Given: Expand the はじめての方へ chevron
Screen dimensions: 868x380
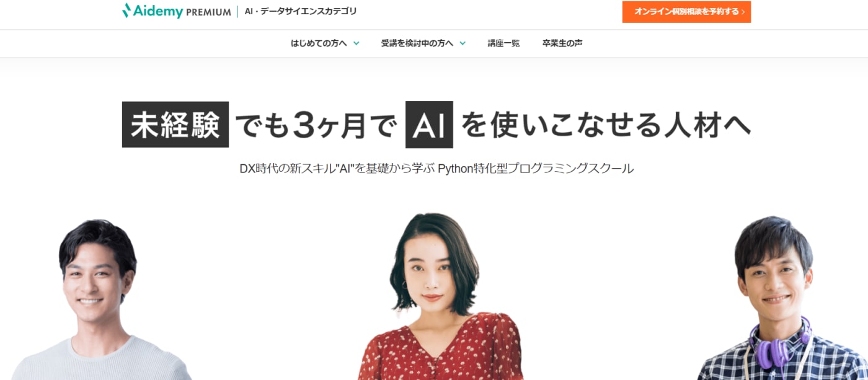Looking at the screenshot, I should pos(356,43).
